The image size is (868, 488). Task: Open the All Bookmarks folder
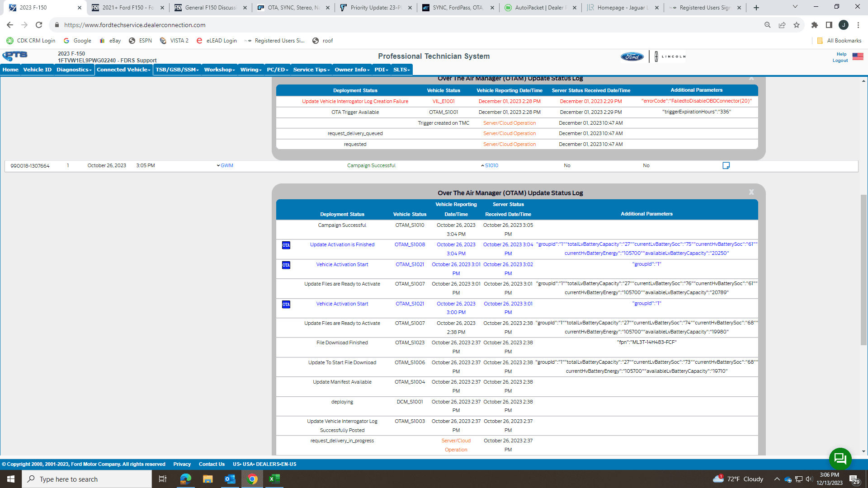pos(839,41)
